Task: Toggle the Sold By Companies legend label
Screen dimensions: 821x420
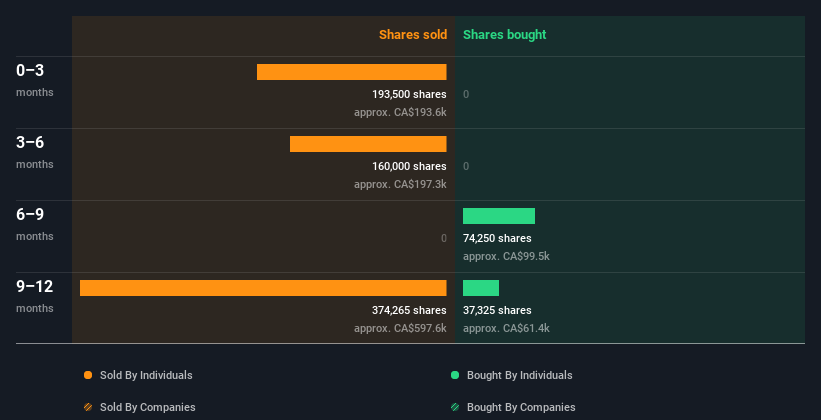Action: tap(147, 407)
